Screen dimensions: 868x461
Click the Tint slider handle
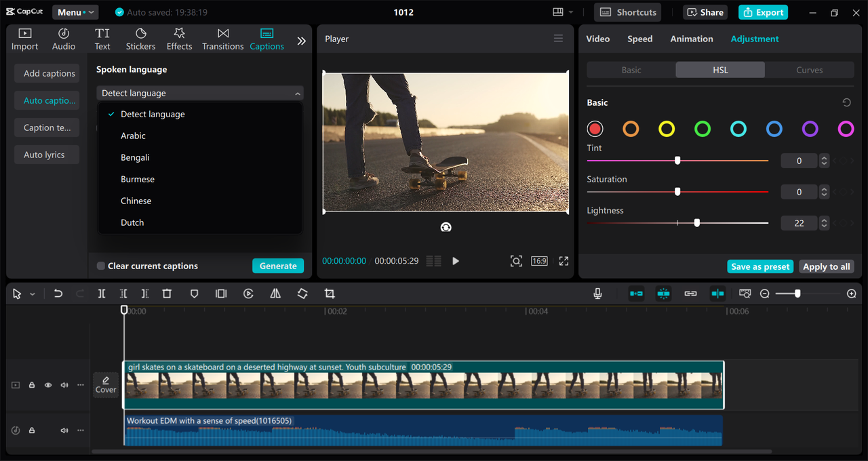(677, 161)
